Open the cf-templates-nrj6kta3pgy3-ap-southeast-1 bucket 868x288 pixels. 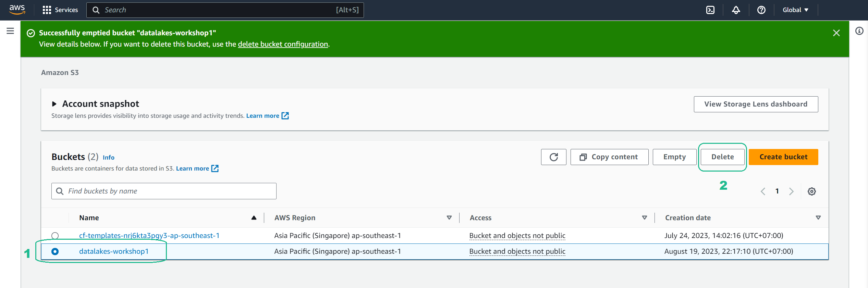149,236
